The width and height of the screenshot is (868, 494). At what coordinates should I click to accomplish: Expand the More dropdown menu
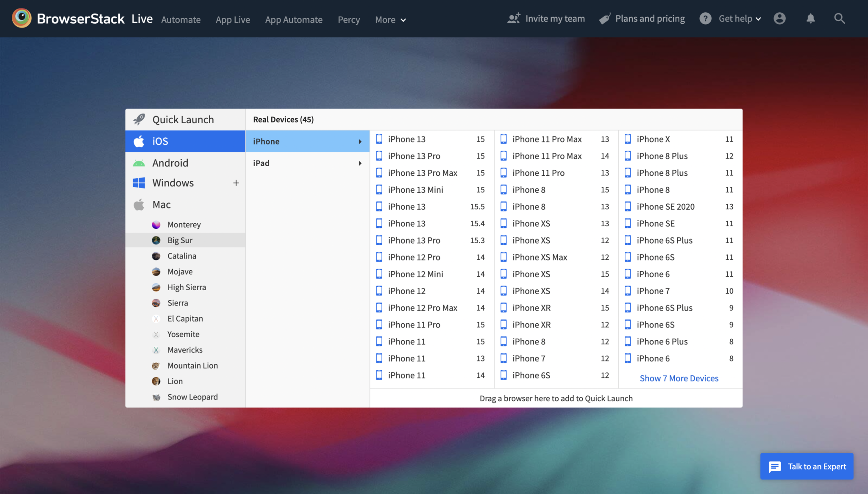click(390, 19)
